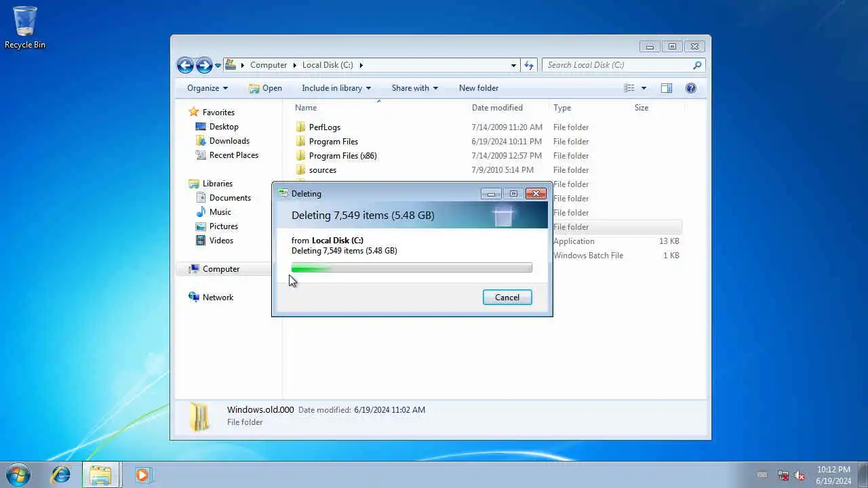Click the Windows Batch File type cell
Image resolution: width=868 pixels, height=488 pixels.
click(x=588, y=256)
